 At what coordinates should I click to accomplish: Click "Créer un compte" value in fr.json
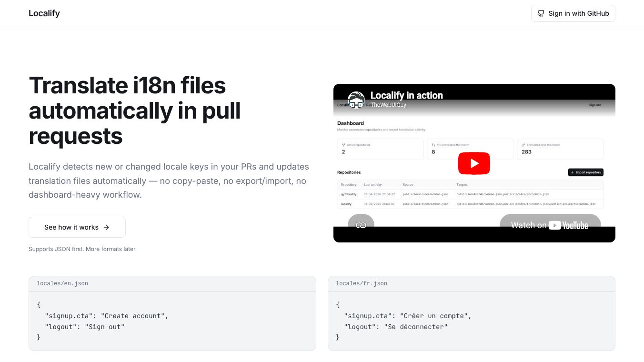435,316
